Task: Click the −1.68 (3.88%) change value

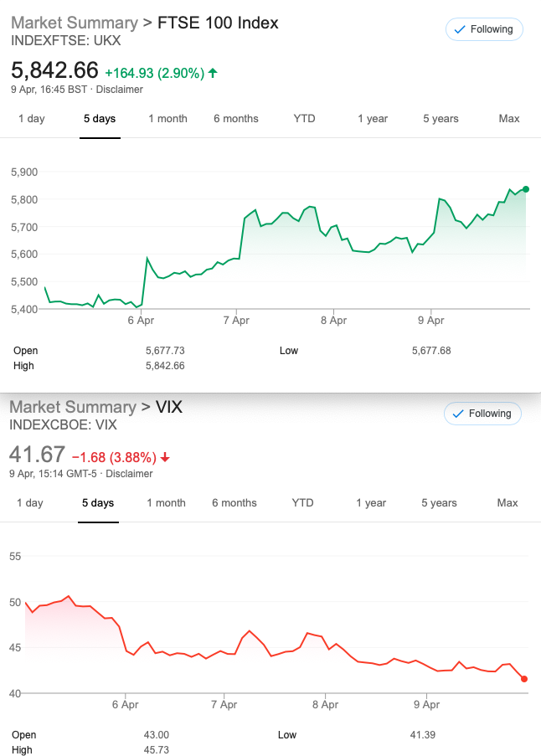Action: [x=114, y=458]
